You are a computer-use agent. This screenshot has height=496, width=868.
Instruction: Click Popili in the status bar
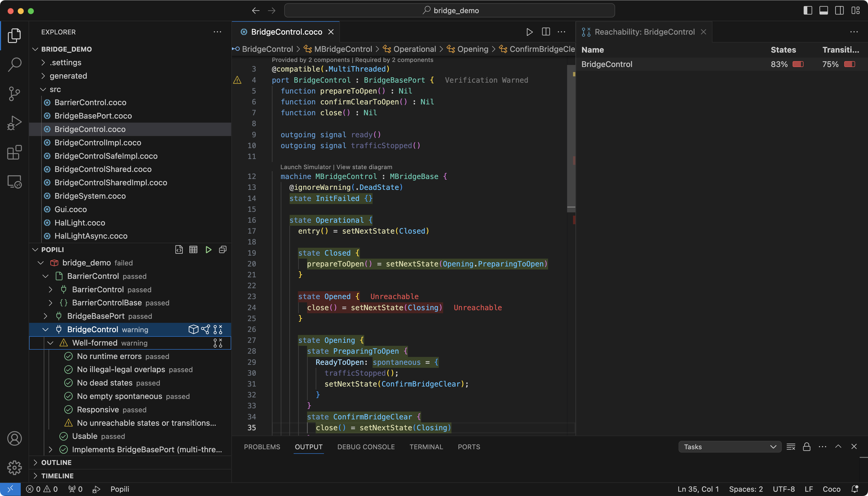120,489
